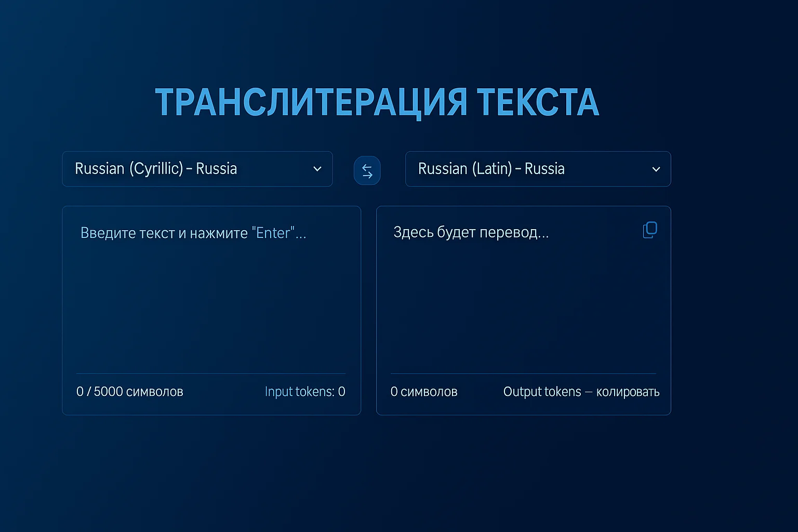Click the chevron on the target language selector
This screenshot has height=532, width=798.
(656, 169)
